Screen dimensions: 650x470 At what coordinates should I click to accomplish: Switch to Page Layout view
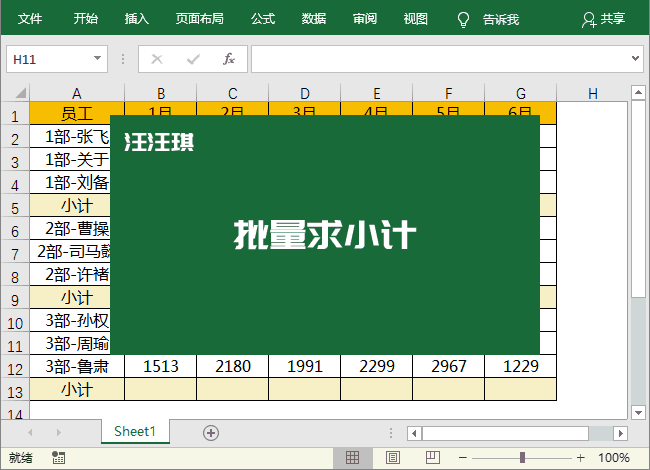[393, 458]
